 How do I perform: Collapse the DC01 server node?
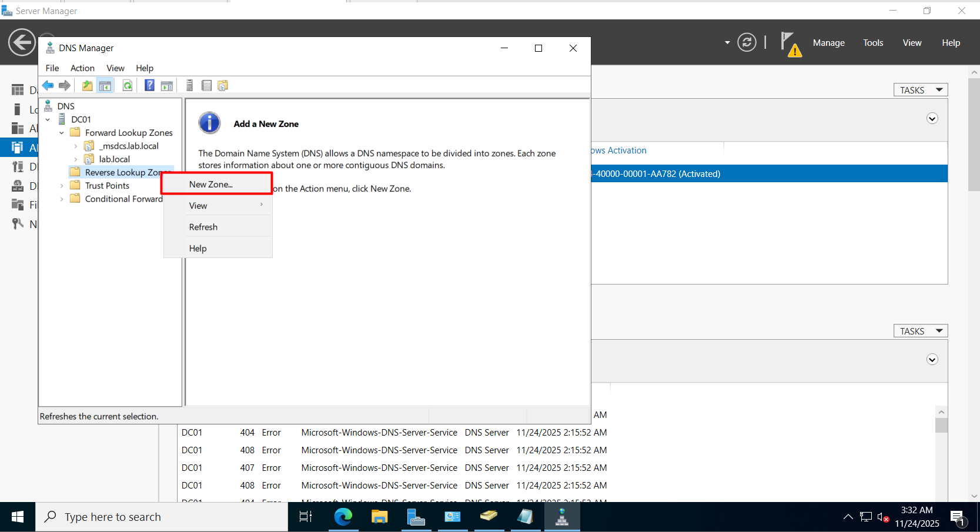tap(48, 120)
